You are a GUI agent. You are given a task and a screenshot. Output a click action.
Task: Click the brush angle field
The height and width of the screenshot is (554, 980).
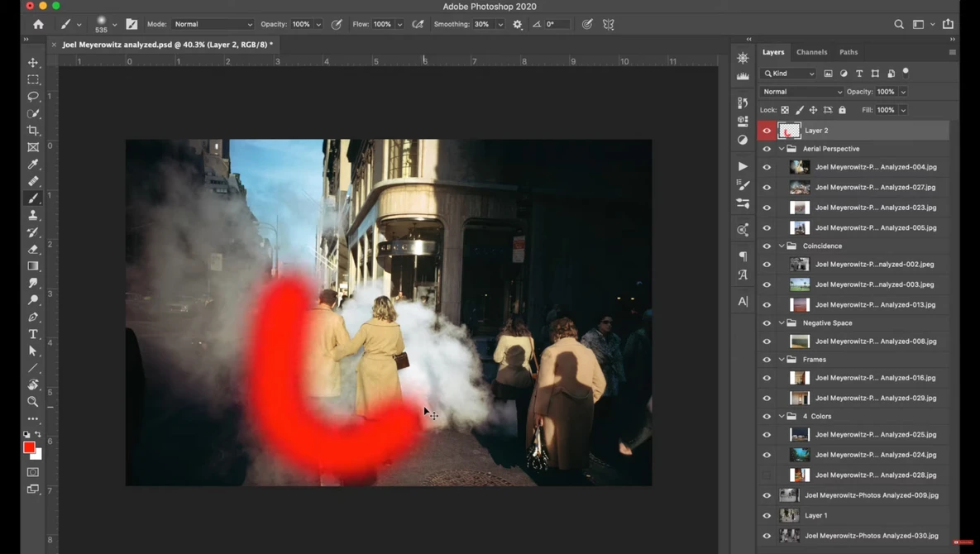(557, 24)
